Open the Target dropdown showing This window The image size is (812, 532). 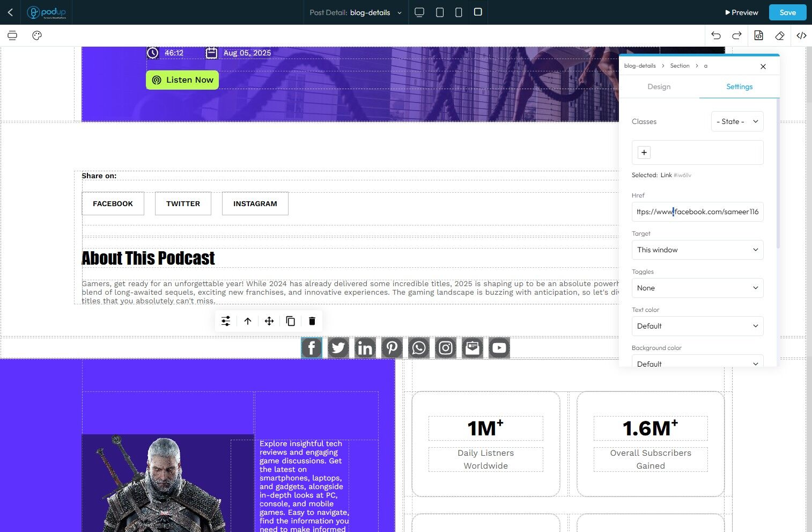(698, 250)
